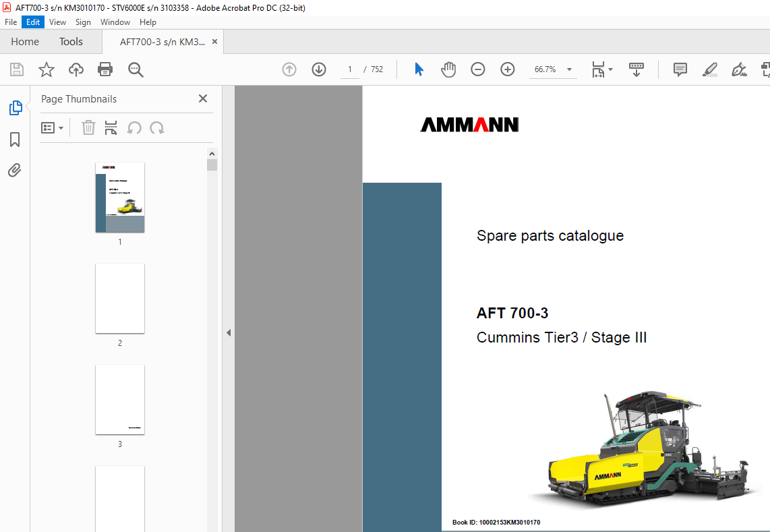
Task: Activate the Hand pan tool
Action: 448,69
